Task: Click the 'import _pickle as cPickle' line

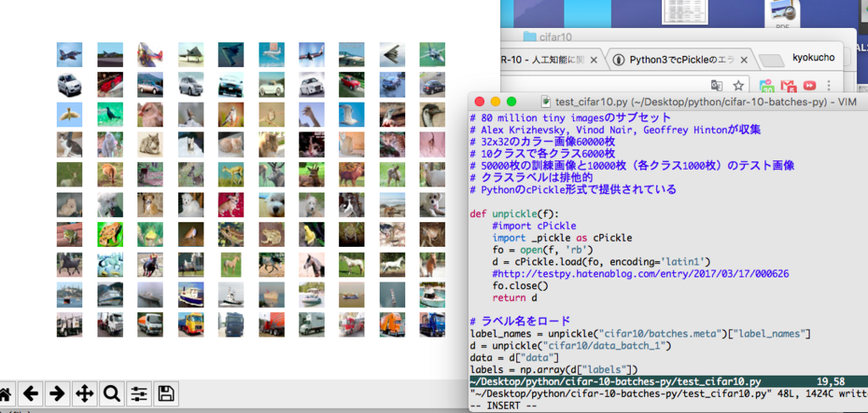Action: point(562,238)
